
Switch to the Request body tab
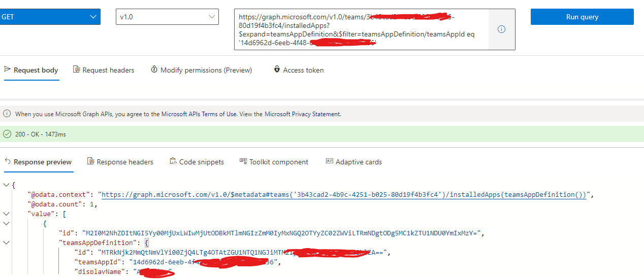pyautogui.click(x=31, y=70)
